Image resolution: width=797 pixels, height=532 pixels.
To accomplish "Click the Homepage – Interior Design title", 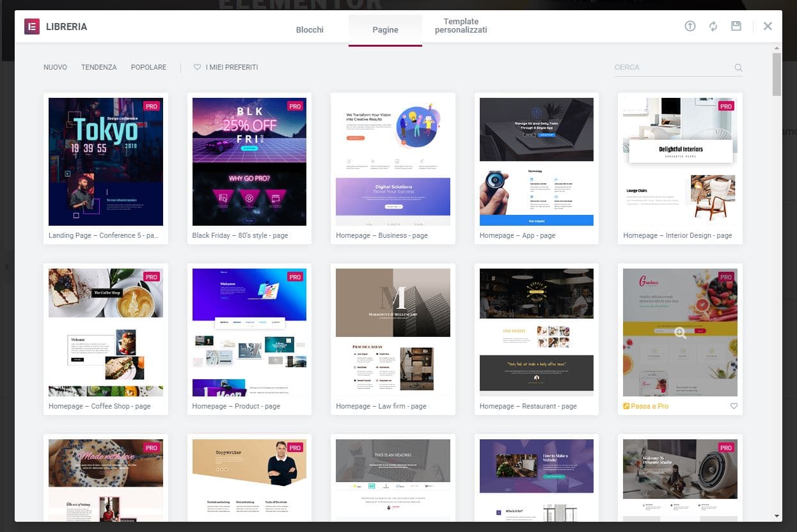I will coord(677,235).
